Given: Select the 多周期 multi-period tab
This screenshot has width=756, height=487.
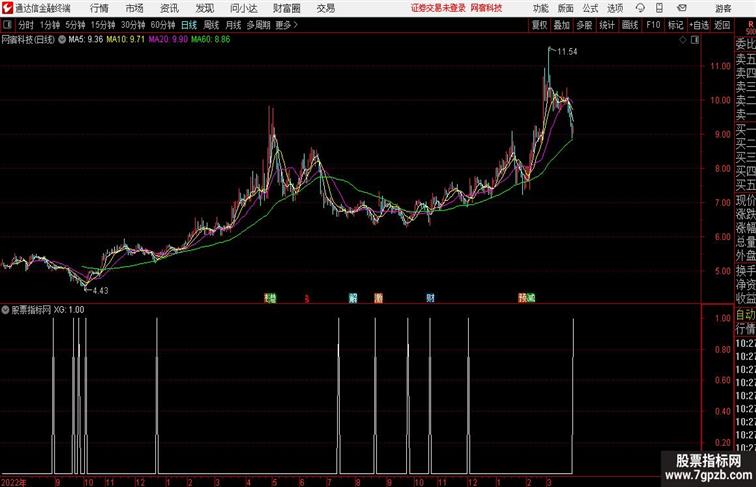Looking at the screenshot, I should coord(258,25).
